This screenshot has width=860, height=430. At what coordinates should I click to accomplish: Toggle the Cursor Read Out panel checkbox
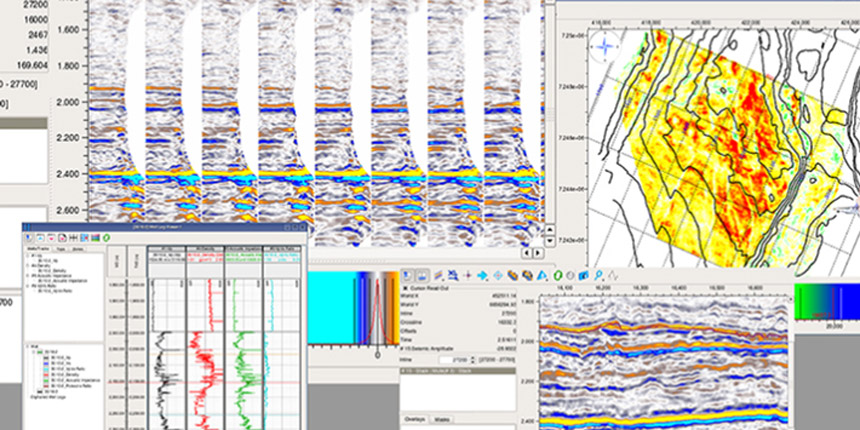click(404, 287)
